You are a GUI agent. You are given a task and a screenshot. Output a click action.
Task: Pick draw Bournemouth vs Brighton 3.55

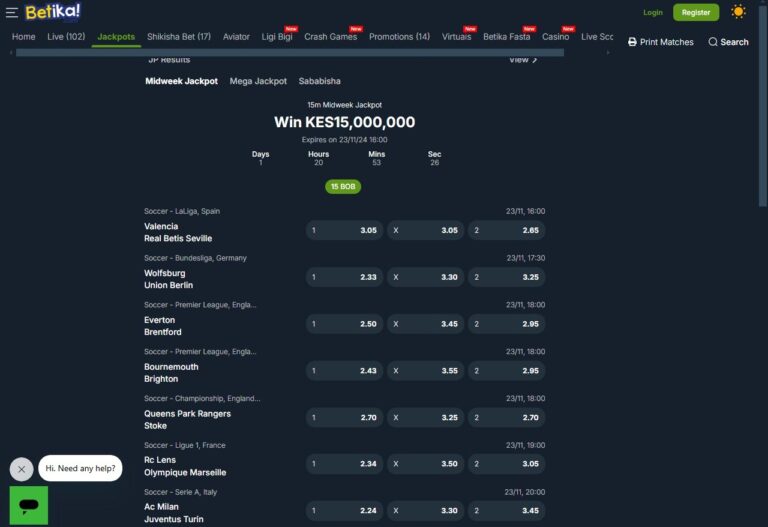tap(426, 371)
